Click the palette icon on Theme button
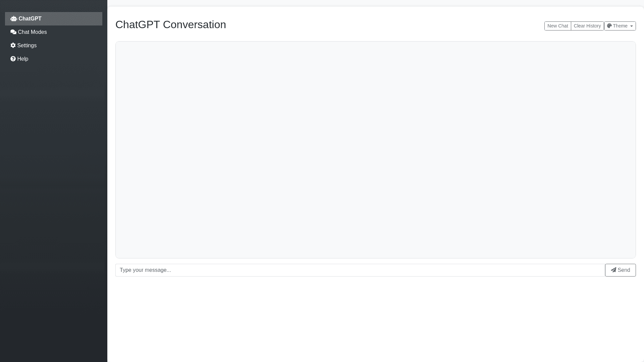 (x=609, y=26)
